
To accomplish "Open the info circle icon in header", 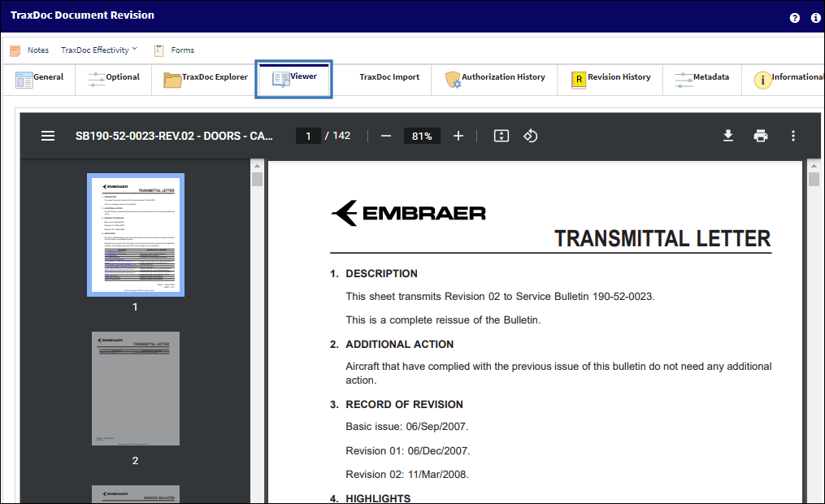I will pyautogui.click(x=815, y=18).
